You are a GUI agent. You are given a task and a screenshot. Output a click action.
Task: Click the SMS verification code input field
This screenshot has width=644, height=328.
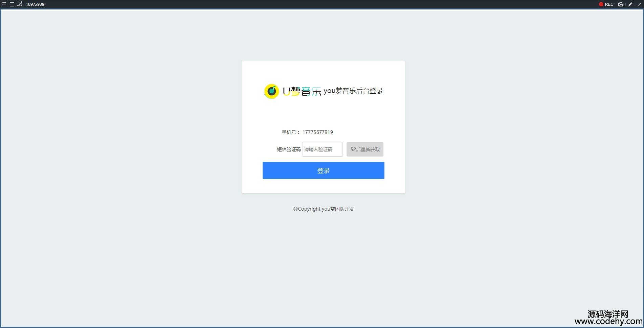click(322, 149)
